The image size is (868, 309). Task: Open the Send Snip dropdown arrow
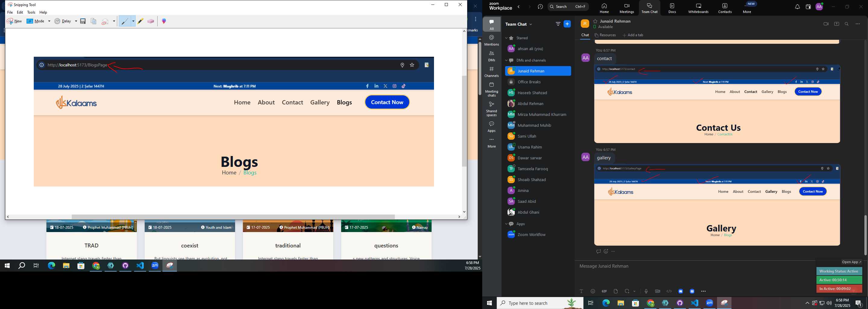[114, 21]
